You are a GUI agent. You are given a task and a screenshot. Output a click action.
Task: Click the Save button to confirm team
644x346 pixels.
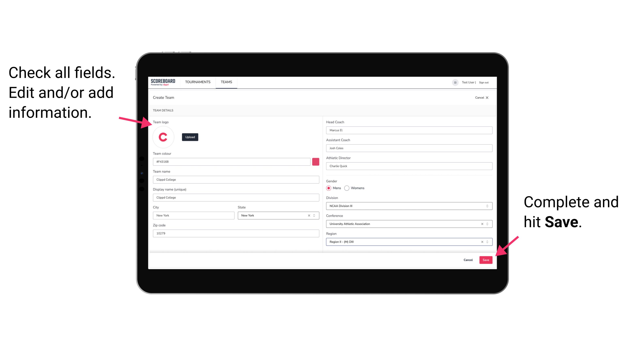486,260
